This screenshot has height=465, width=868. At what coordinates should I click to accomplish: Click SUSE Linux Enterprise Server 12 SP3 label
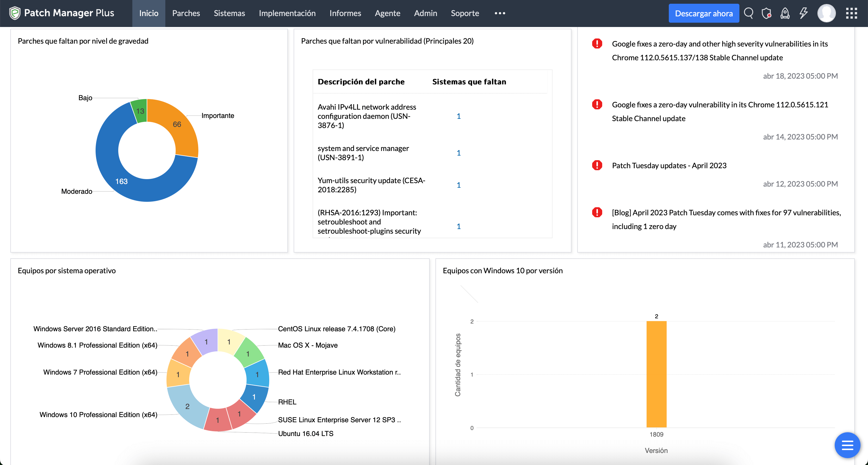(339, 420)
